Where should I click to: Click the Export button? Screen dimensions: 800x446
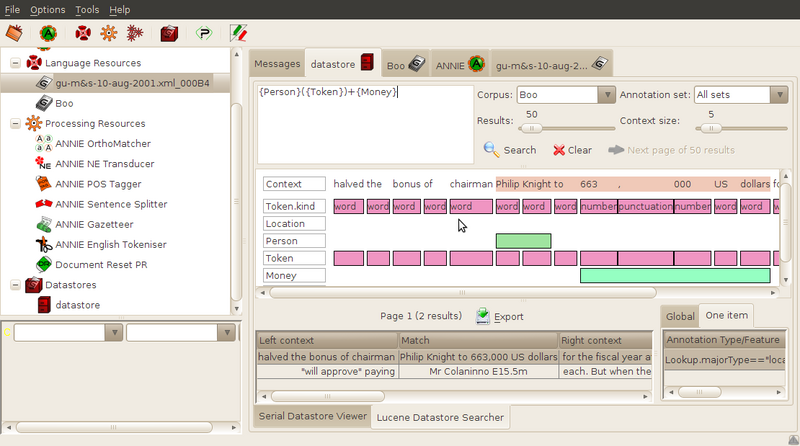pyautogui.click(x=499, y=316)
